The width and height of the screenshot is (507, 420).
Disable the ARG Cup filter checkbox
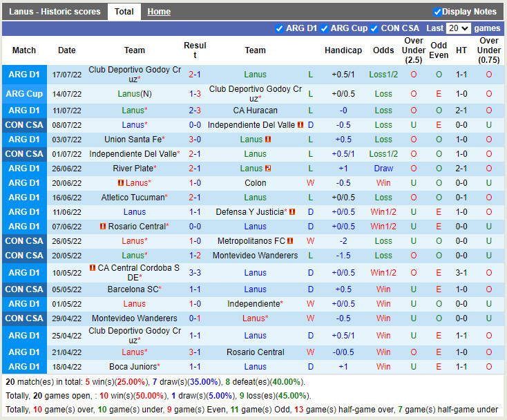[324, 28]
